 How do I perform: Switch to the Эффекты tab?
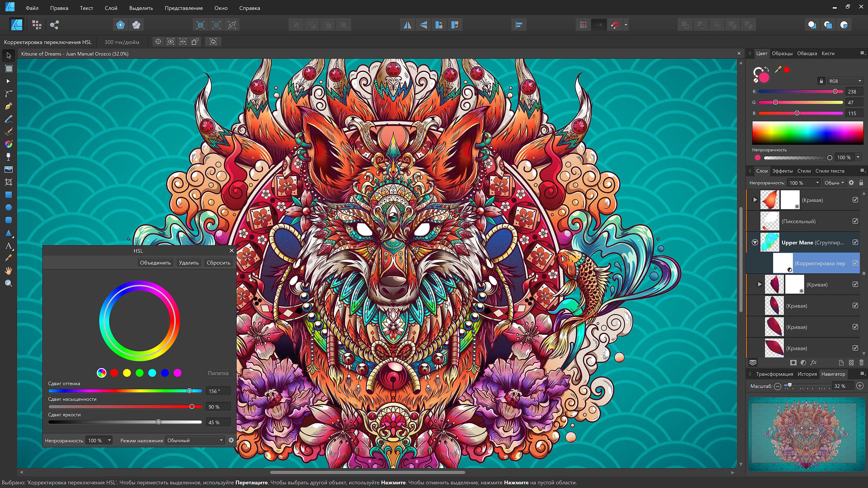point(782,171)
